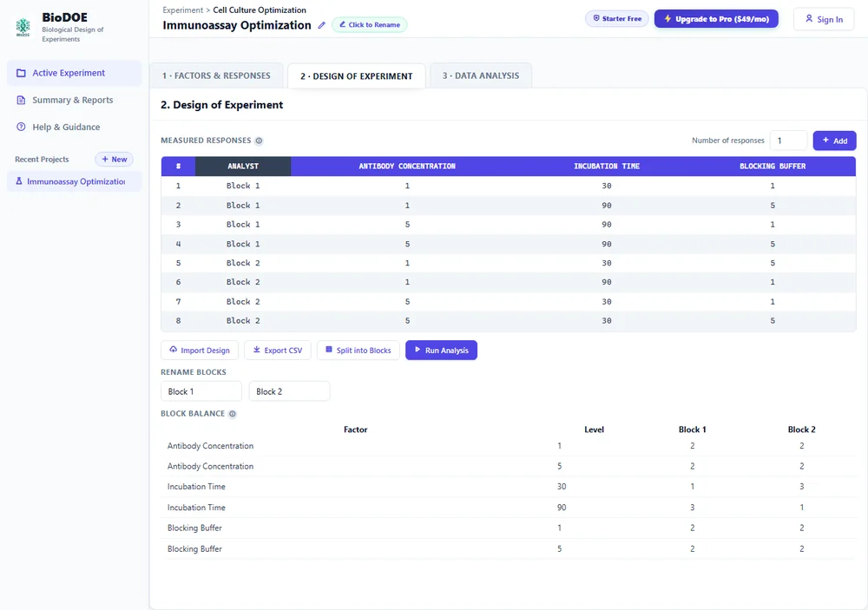Click the Block 2 cell in row 6

tap(243, 282)
